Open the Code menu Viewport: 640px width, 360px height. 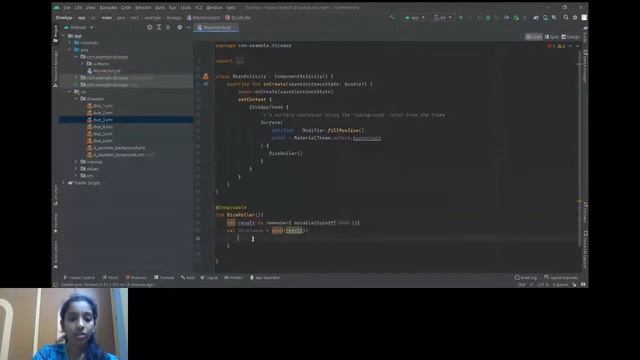click(x=126, y=7)
